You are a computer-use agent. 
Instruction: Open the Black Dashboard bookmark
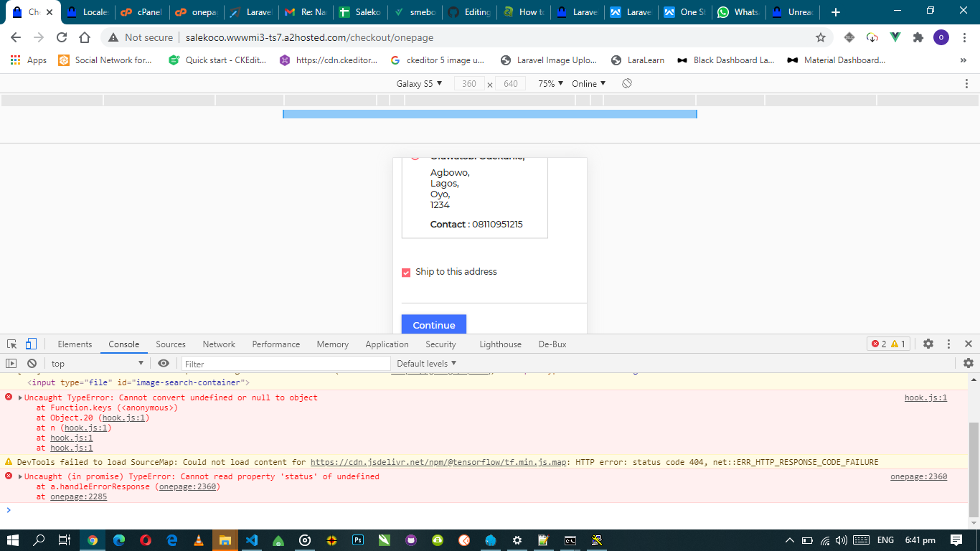(725, 60)
